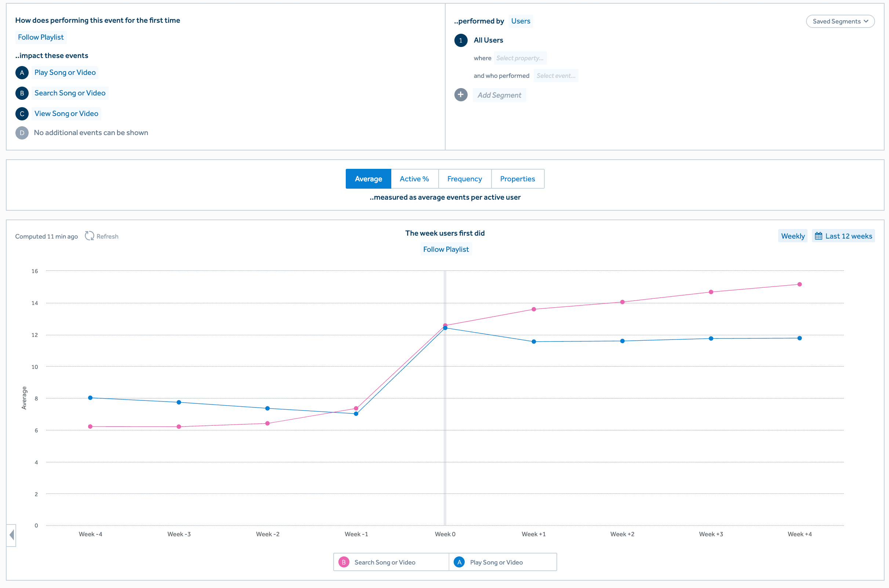The image size is (889, 588).
Task: Click disabled D event badge
Action: point(22,133)
